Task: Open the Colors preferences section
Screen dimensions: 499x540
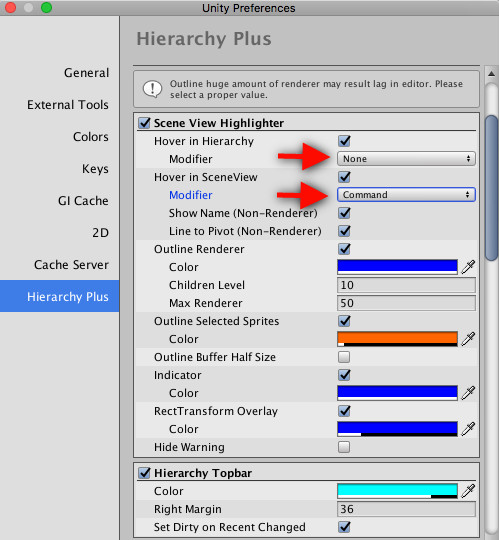Action: [91, 137]
